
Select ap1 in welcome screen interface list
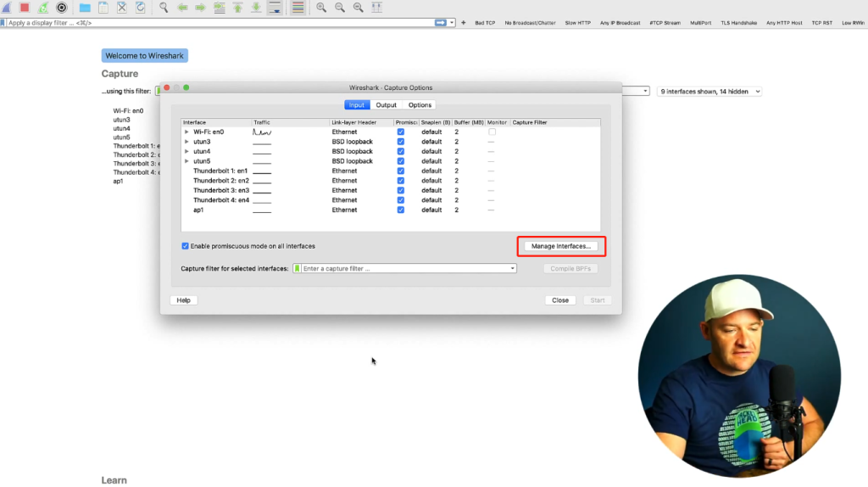118,182
